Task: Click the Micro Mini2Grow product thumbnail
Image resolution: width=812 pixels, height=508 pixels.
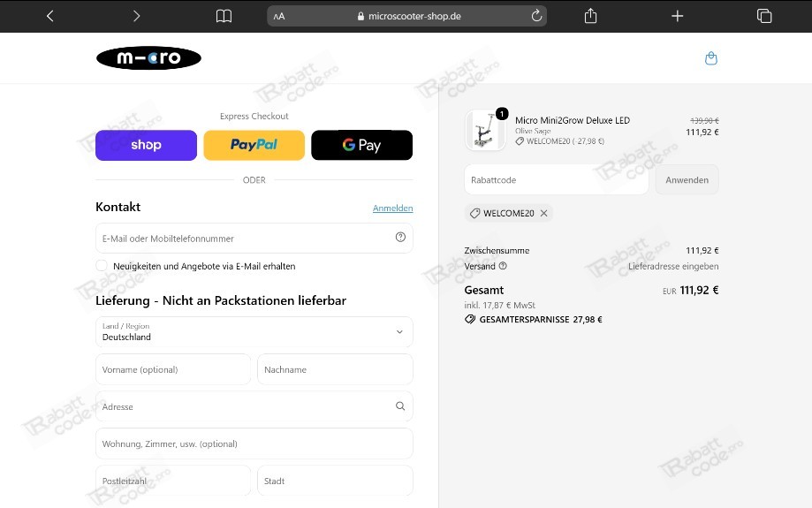Action: click(x=485, y=130)
